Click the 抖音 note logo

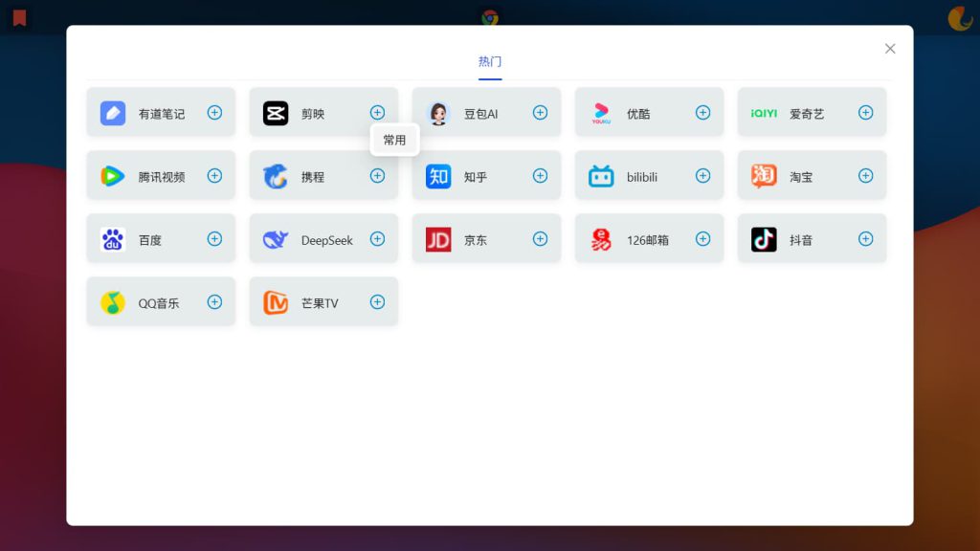tap(764, 238)
